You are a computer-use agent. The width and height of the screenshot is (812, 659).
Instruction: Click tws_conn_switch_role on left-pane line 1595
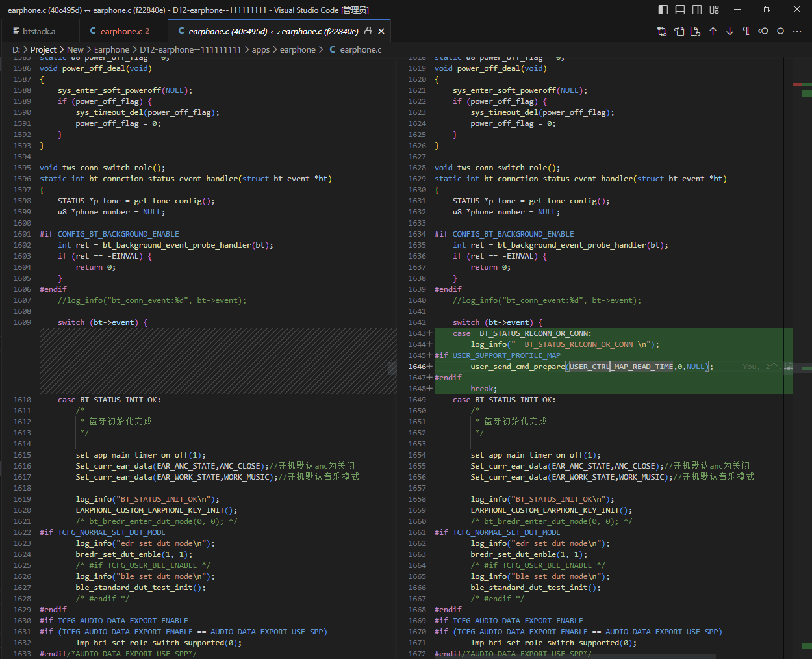pyautogui.click(x=107, y=168)
